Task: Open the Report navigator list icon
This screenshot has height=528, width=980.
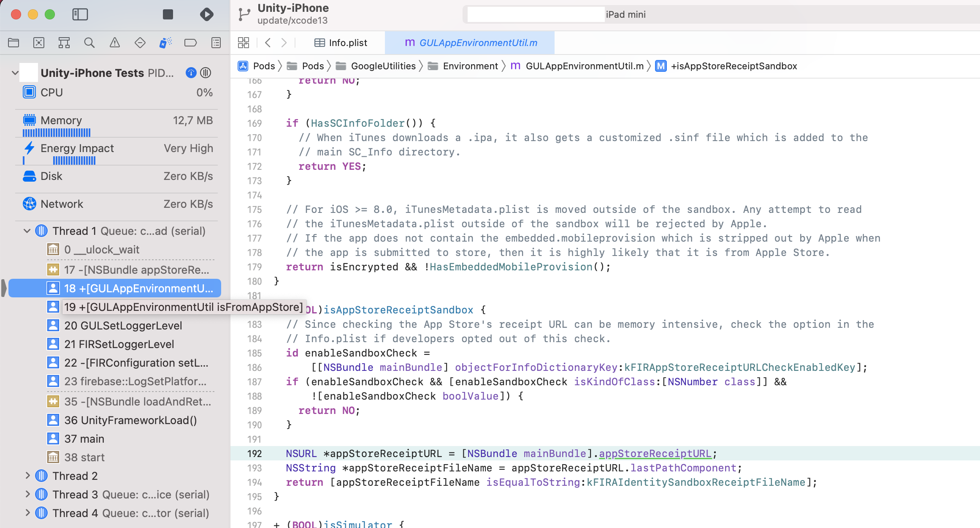Action: tap(216, 43)
